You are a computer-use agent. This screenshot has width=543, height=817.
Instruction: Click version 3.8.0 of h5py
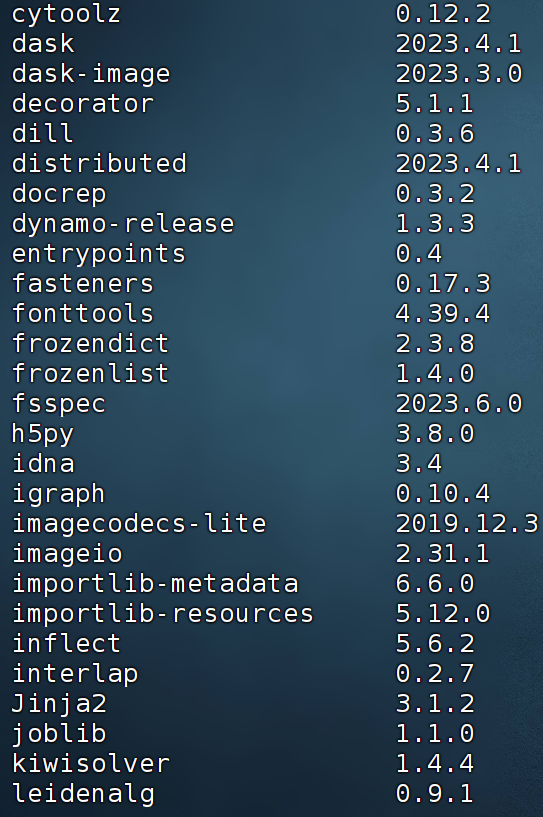coord(435,434)
